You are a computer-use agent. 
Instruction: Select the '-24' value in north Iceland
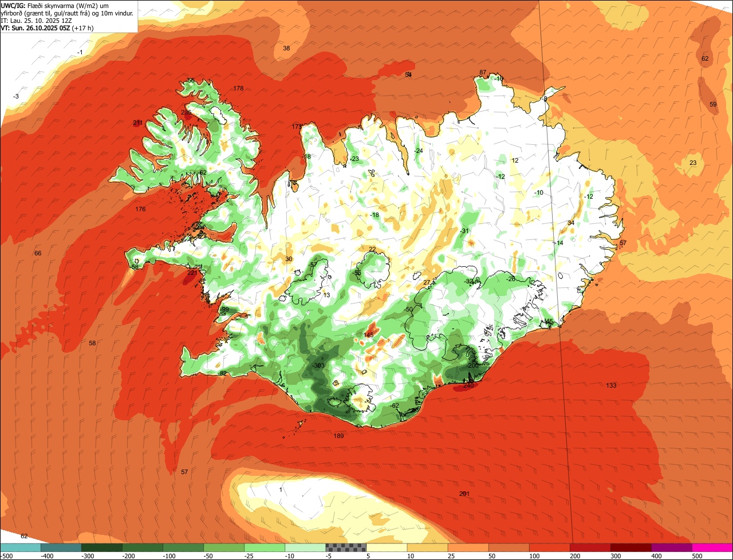click(419, 151)
